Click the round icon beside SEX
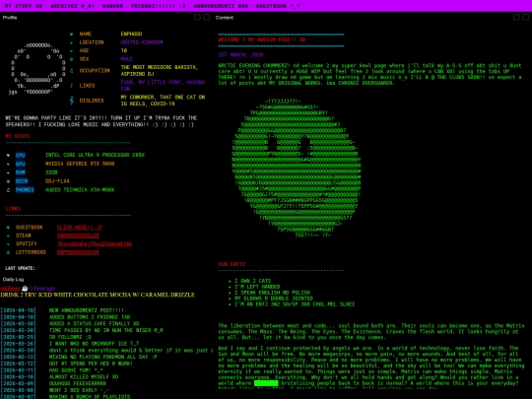 point(71,59)
